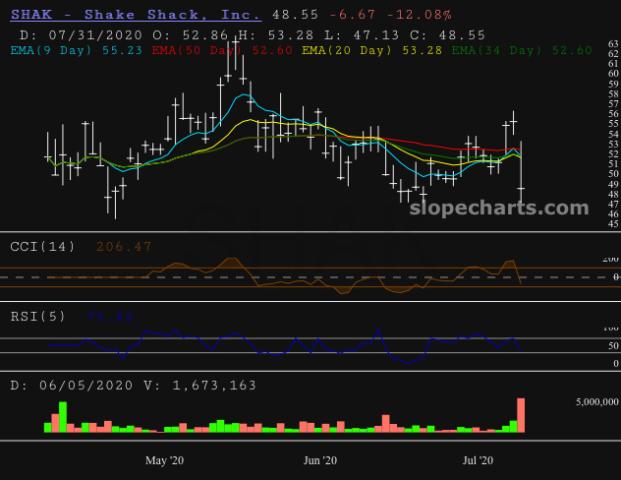The height and width of the screenshot is (480, 621).
Task: Select the EMA(20 Day) 53.28 legend label
Action: click(x=372, y=51)
